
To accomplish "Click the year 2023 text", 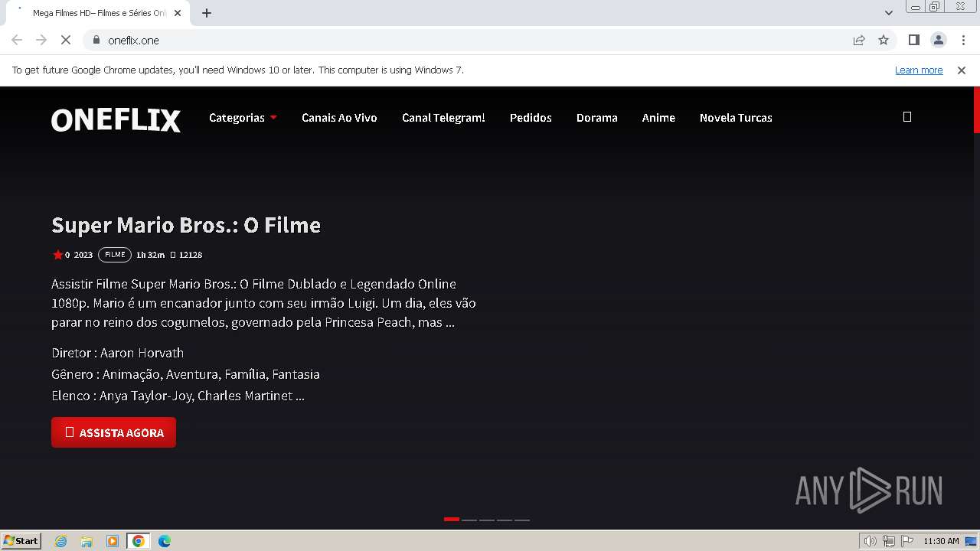I will point(83,255).
